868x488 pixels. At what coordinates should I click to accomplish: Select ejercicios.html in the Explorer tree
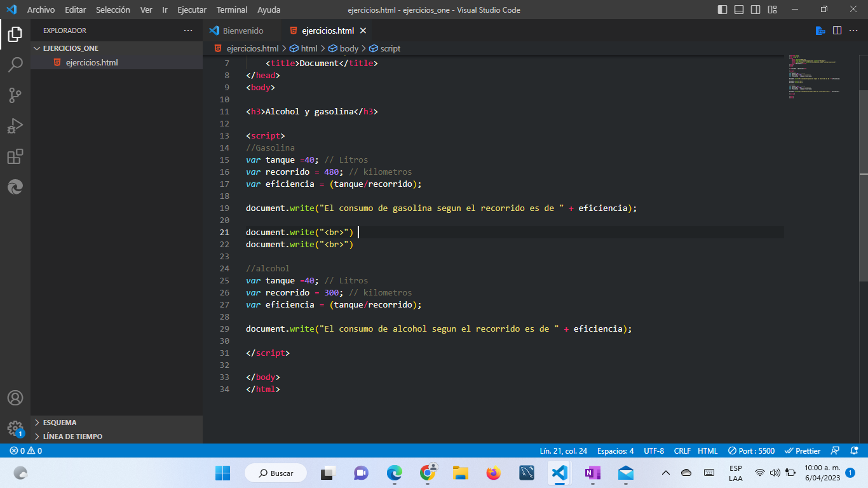(92, 62)
